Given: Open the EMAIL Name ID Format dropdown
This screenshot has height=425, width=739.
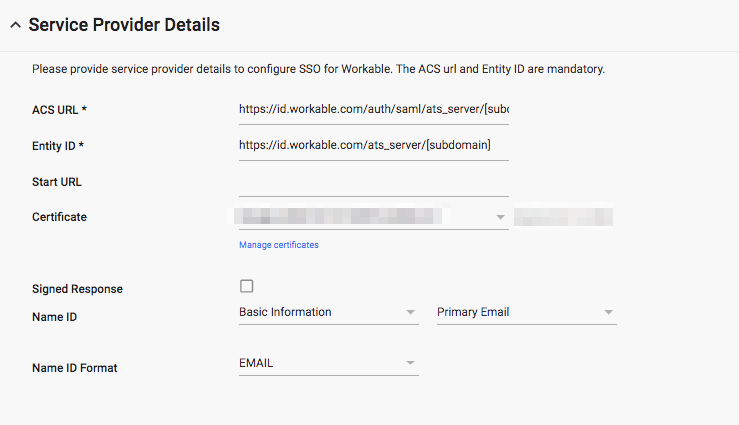Looking at the screenshot, I should (328, 363).
